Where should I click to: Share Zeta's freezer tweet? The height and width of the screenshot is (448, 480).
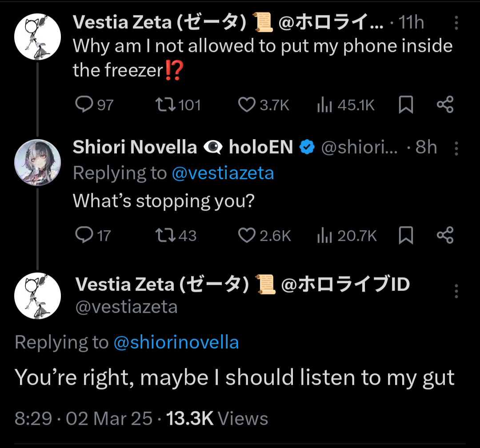(x=445, y=105)
